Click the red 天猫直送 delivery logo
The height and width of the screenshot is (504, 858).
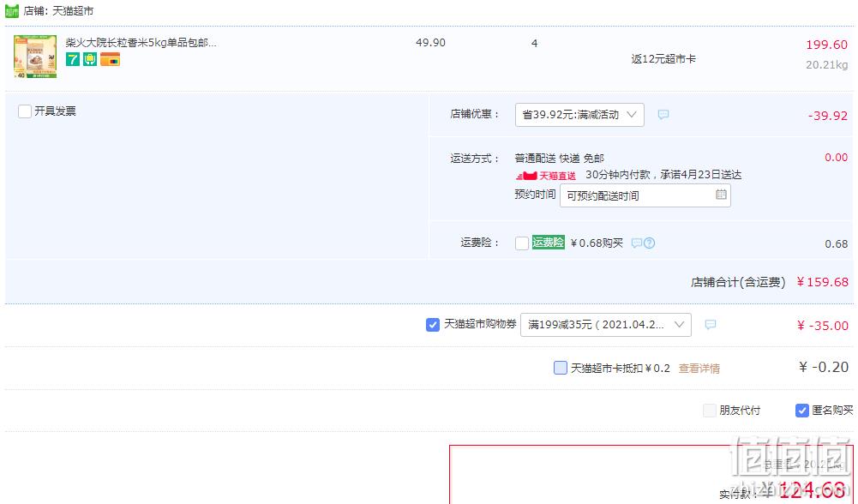point(545,176)
